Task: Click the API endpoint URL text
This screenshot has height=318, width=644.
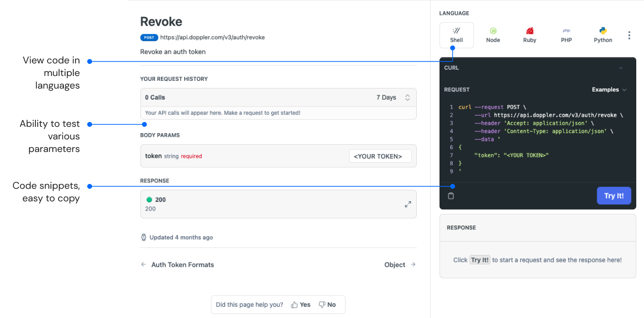Action: 212,37
